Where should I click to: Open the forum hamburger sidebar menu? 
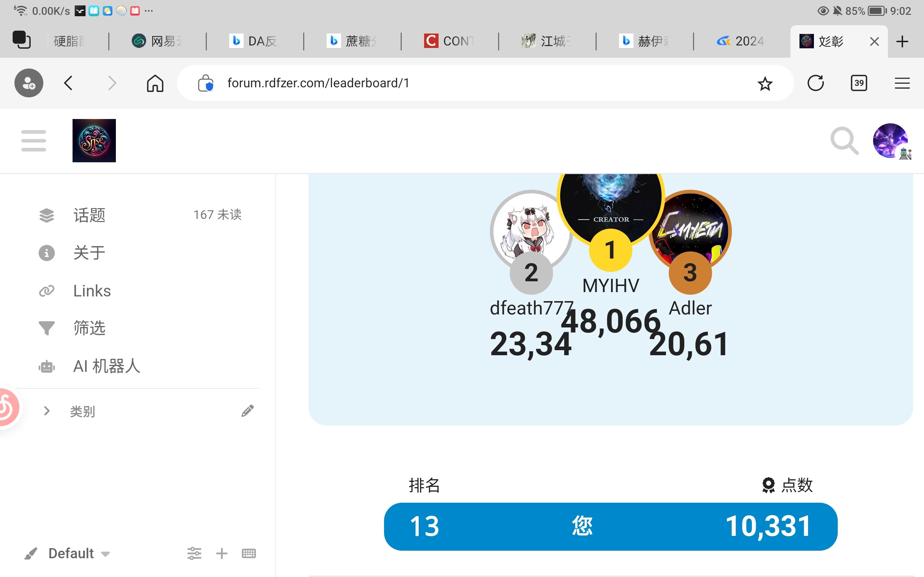pos(34,140)
